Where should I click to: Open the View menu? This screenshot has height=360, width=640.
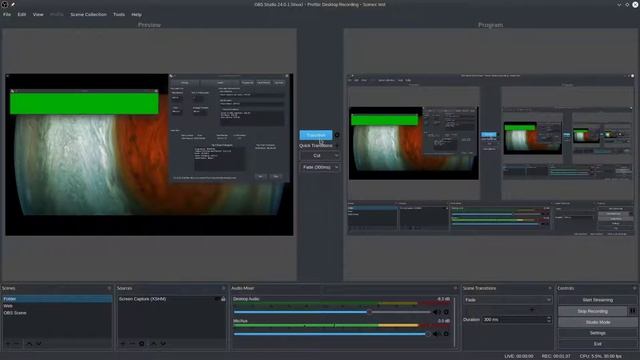pyautogui.click(x=38, y=14)
